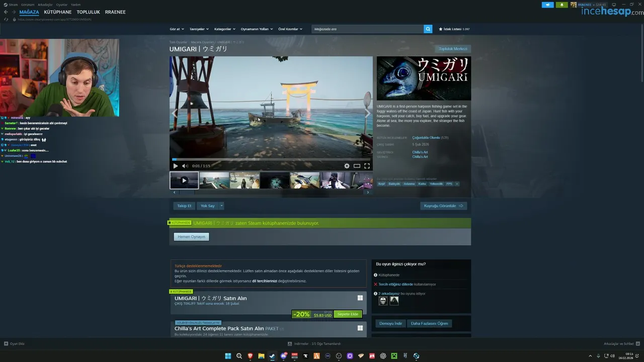Screen dimensions: 644x362
Task: Switch to the MAĞAZA tab
Action: (x=29, y=12)
